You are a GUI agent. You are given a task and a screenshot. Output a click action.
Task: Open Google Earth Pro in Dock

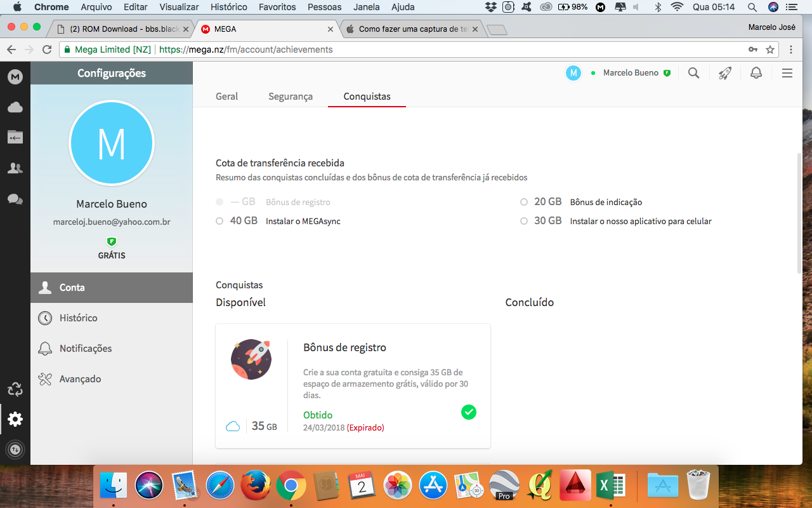point(504,486)
